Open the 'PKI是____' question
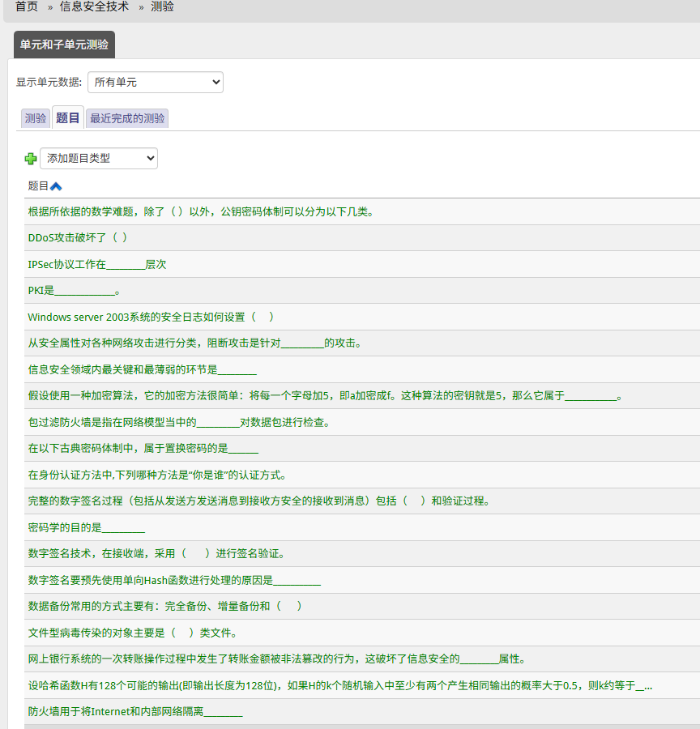 pyautogui.click(x=74, y=291)
